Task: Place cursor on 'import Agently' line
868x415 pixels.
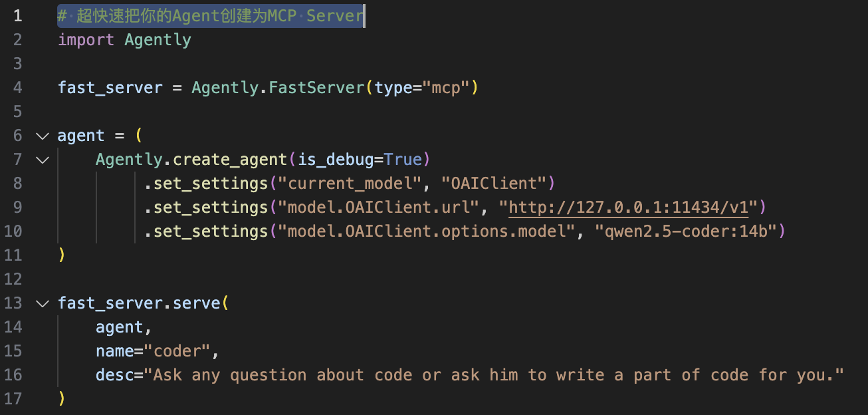Action: tap(124, 40)
